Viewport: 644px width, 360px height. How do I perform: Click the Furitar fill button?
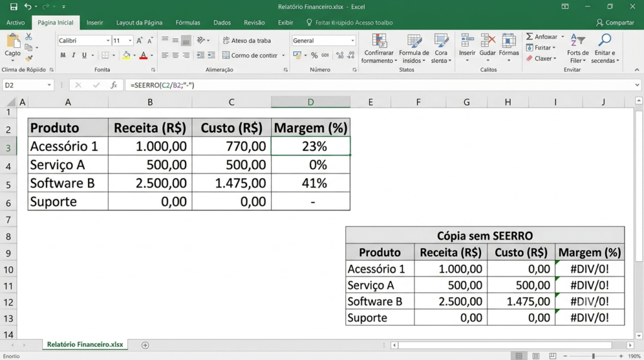coord(541,48)
